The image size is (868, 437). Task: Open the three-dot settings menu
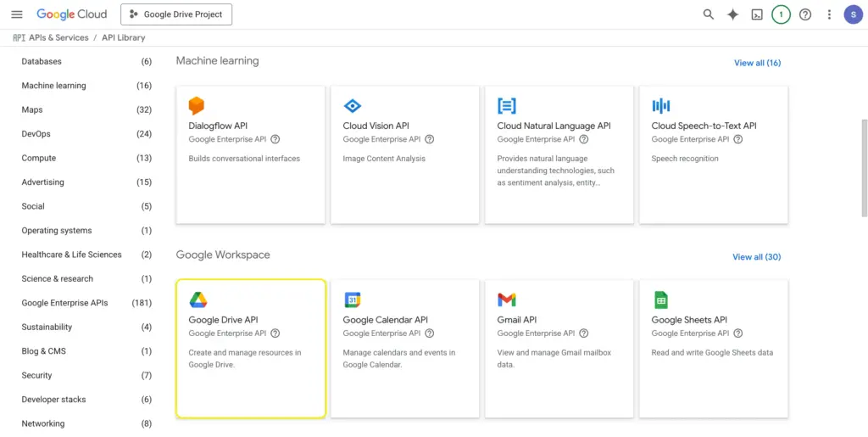pos(829,14)
